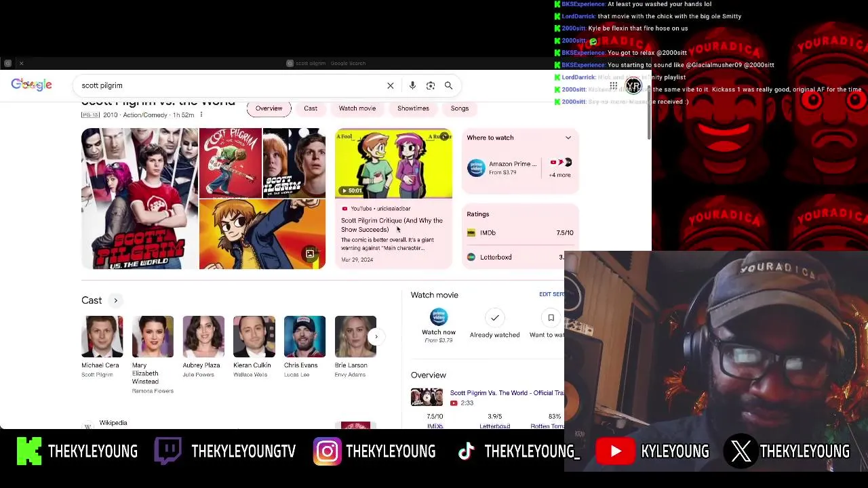Click the IMDb logo icon in Ratings
The height and width of the screenshot is (488, 868).
click(471, 232)
